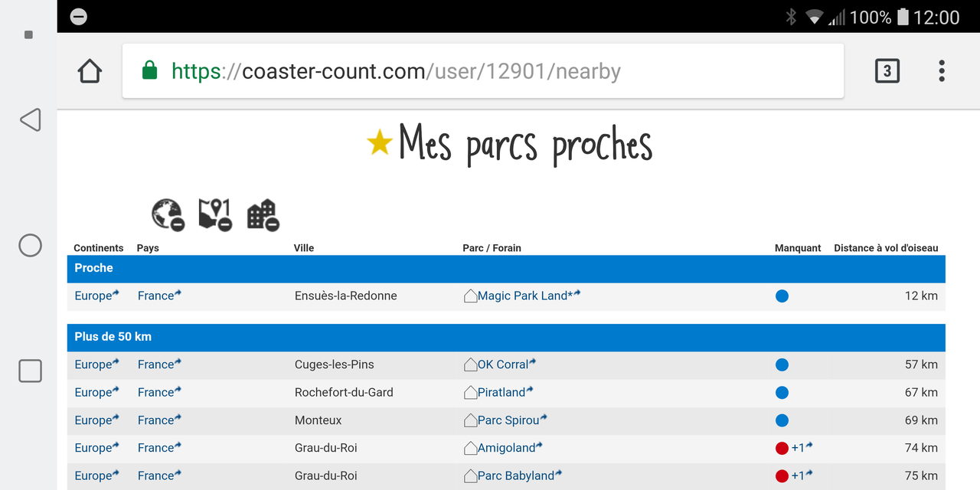This screenshot has width=980, height=490.
Task: Click the Distance à vol d'oiseau header
Action: (x=886, y=248)
